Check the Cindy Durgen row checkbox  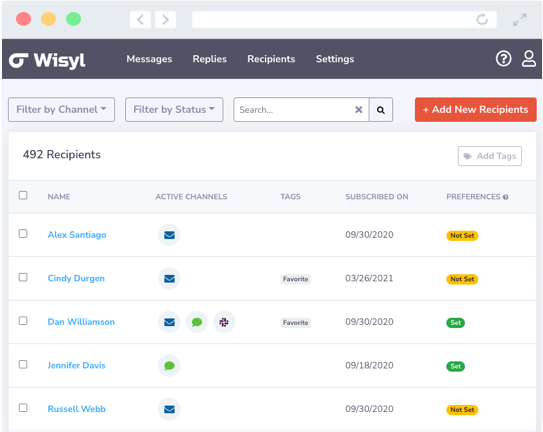23,277
